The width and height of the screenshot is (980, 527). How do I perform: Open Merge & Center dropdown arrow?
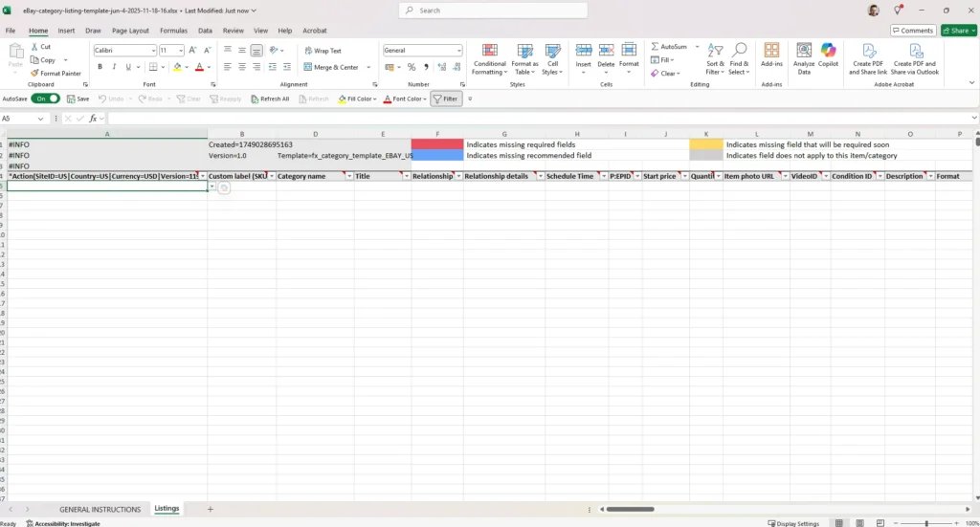368,67
